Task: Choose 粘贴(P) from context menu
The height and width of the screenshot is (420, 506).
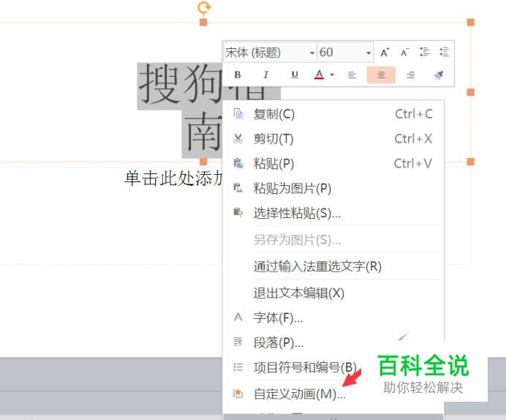Action: pyautogui.click(x=333, y=164)
